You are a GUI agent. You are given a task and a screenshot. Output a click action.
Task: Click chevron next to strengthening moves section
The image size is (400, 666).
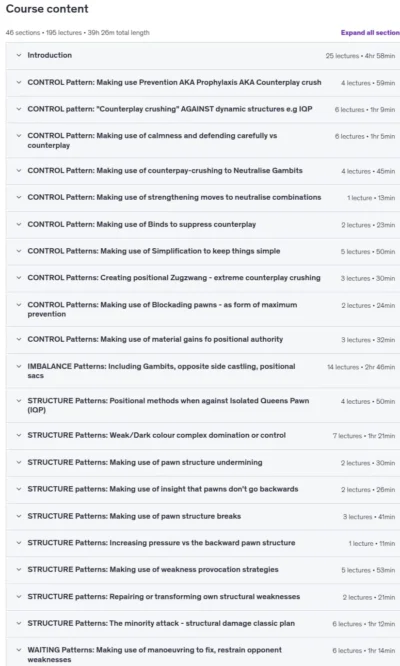[19, 198]
